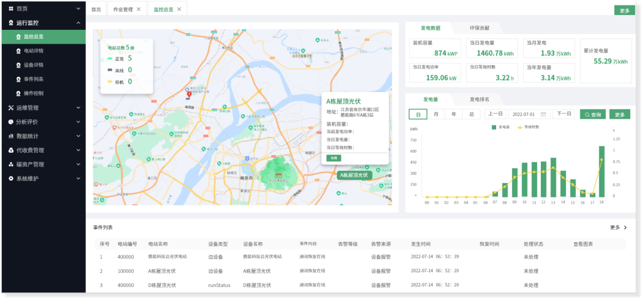Expand the 代收费管理 menu chevron
644x302 pixels.
79,150
